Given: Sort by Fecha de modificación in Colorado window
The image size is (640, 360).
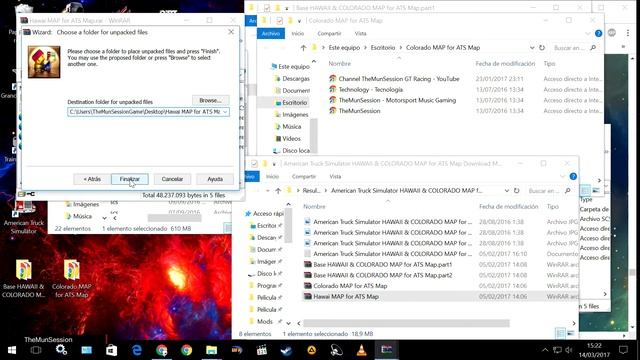Looking at the screenshot, I should 505,64.
